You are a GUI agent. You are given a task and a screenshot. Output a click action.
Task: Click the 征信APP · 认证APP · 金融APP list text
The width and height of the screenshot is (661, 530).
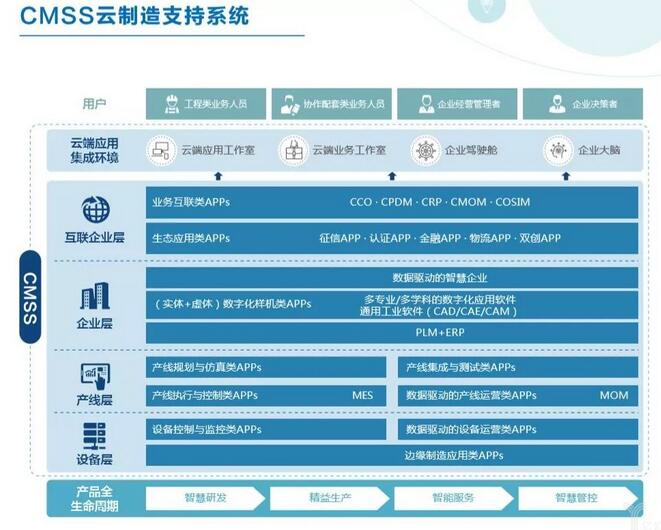[440, 238]
